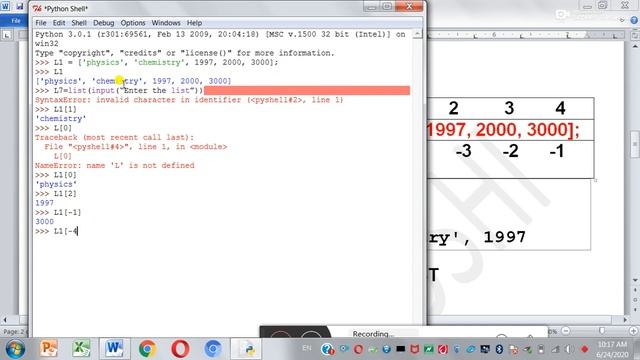Click the Python Shell title bar icon
Viewport: 640px width, 360px height.
click(x=37, y=8)
